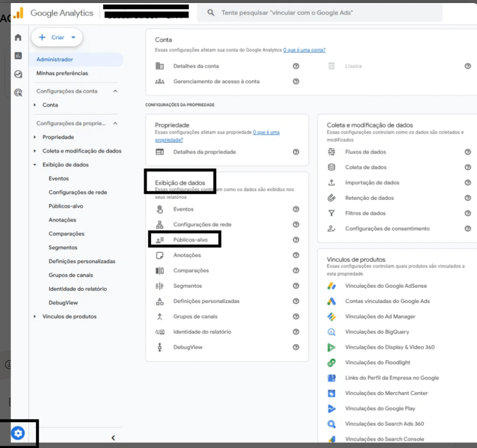Click the Admin gear icon at bottom left

click(x=18, y=433)
